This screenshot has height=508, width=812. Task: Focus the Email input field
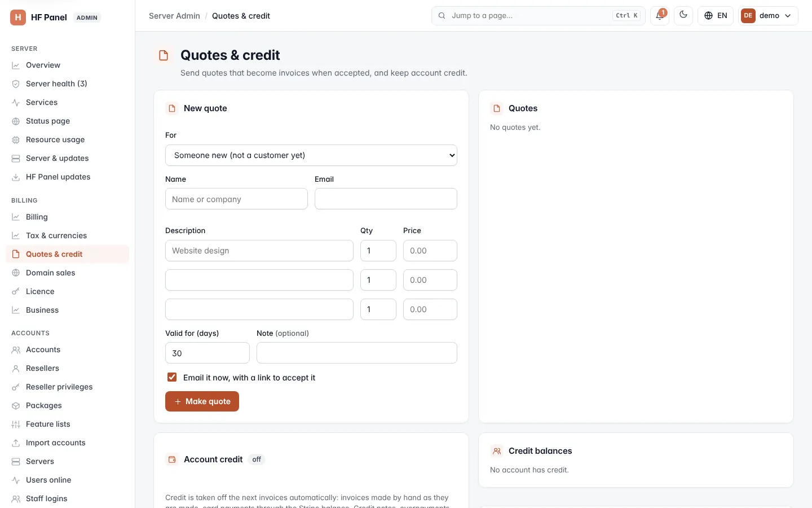point(386,199)
